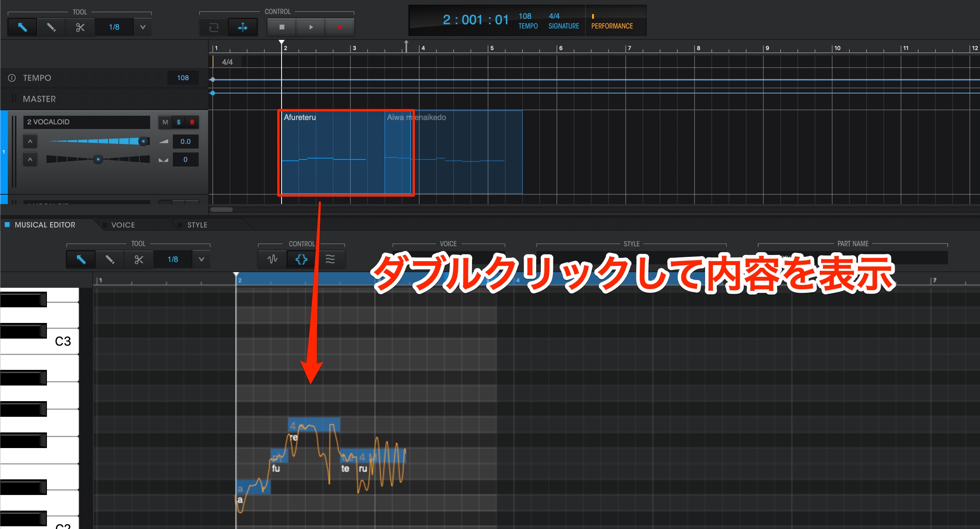This screenshot has height=529, width=980.
Task: Expand the volume automation arrow button
Action: tap(30, 141)
